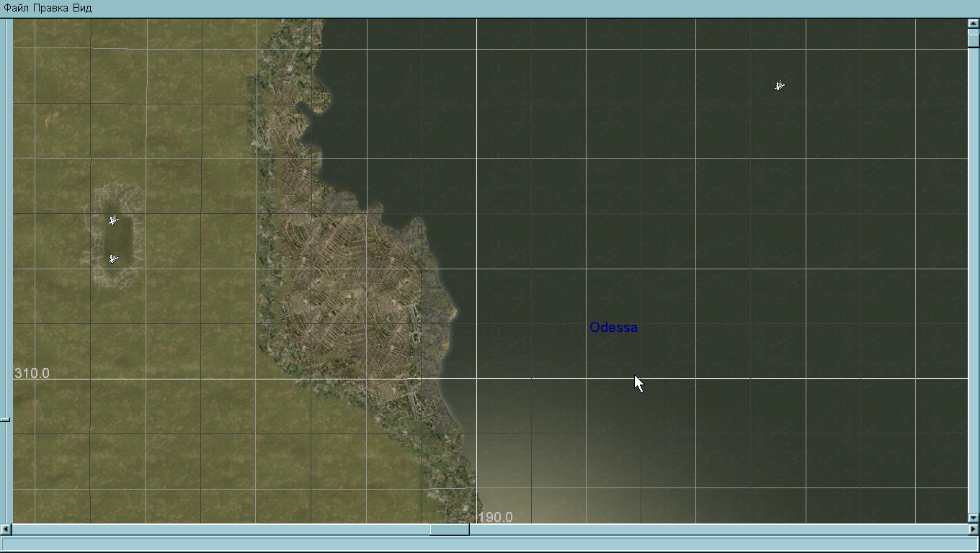Select the lower aircraft icon on the airfield

tap(113, 258)
